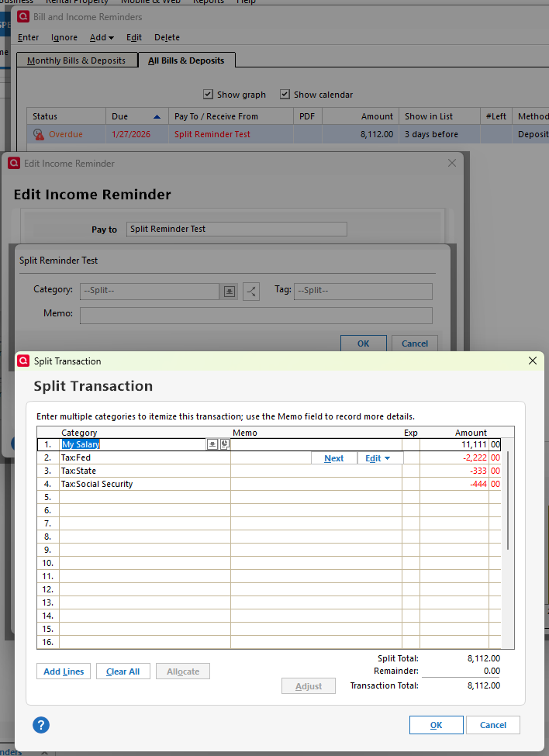Image resolution: width=549 pixels, height=756 pixels.
Task: Click the Allocate button
Action: click(x=183, y=671)
